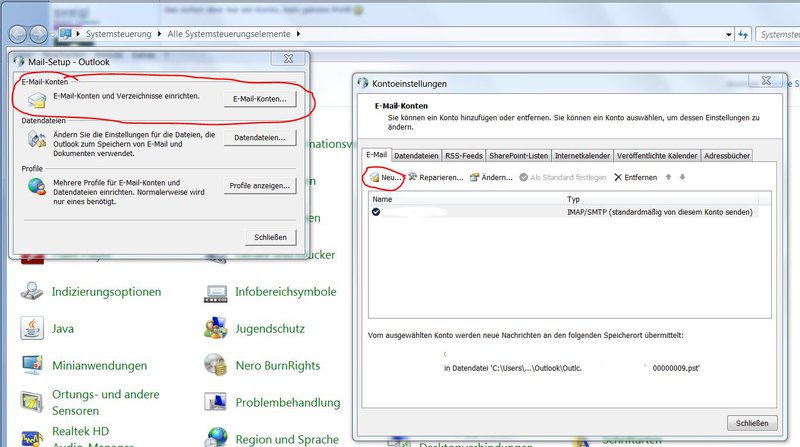Click the Region und Sprache globe icon
This screenshot has width=800, height=447.
tap(217, 437)
